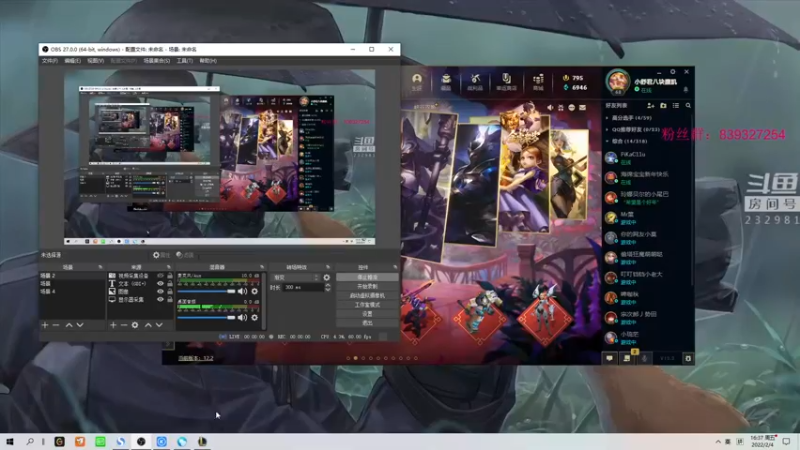The height and width of the screenshot is (450, 800).
Task: Search friends with magnifier icon
Action: (x=688, y=106)
